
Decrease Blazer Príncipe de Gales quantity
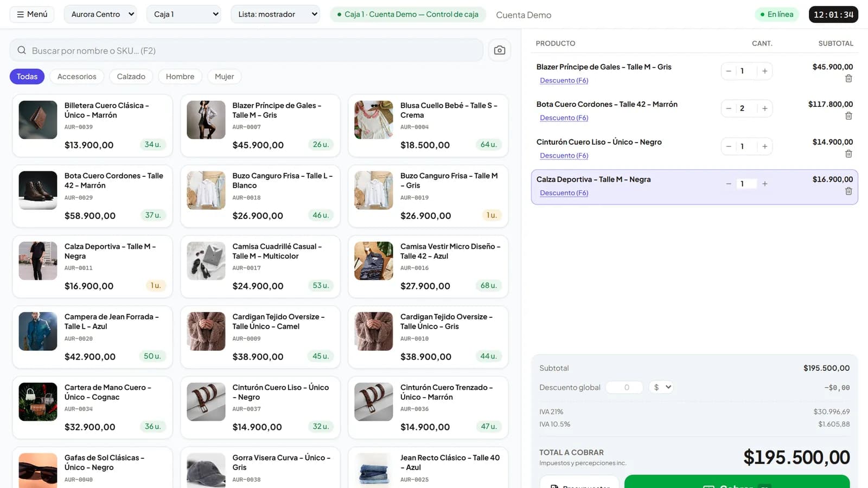point(729,71)
